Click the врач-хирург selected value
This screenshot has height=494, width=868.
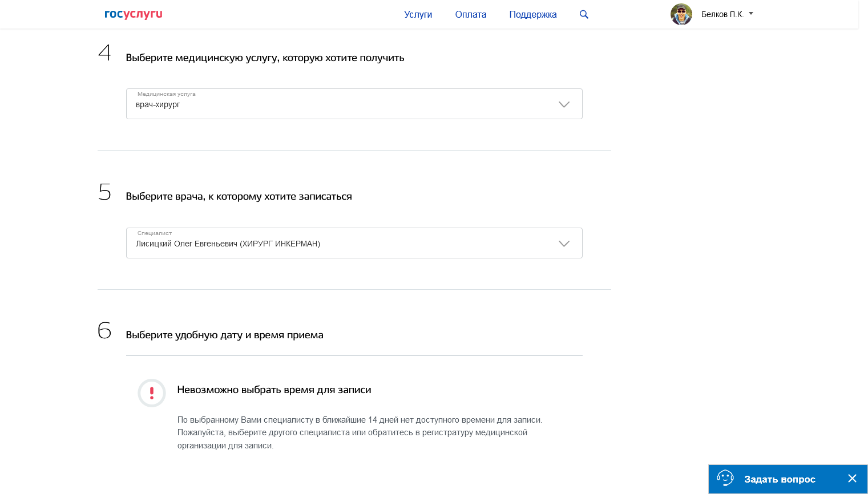[158, 105]
